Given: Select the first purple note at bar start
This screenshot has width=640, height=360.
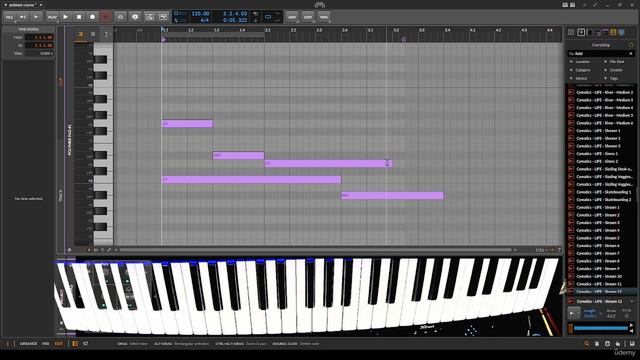Looking at the screenshot, I should pyautogui.click(x=187, y=124).
